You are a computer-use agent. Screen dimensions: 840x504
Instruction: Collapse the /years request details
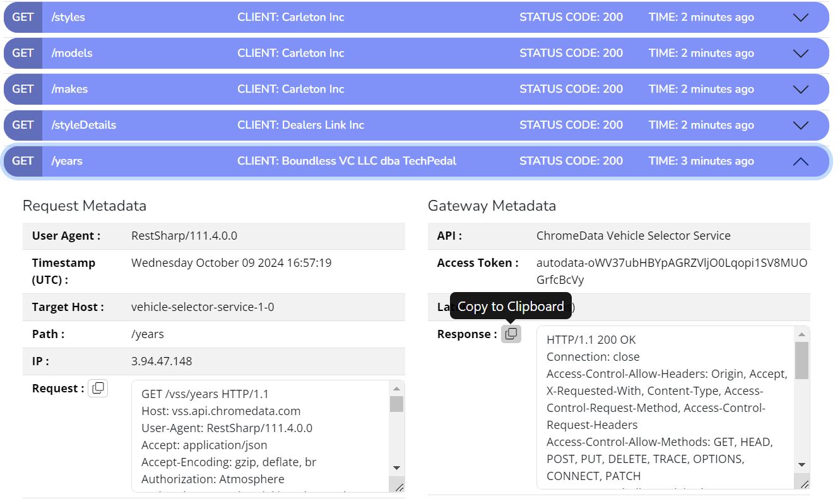800,161
